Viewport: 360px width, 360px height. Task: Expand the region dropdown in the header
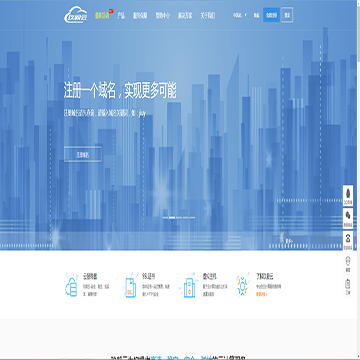pyautogui.click(x=240, y=15)
